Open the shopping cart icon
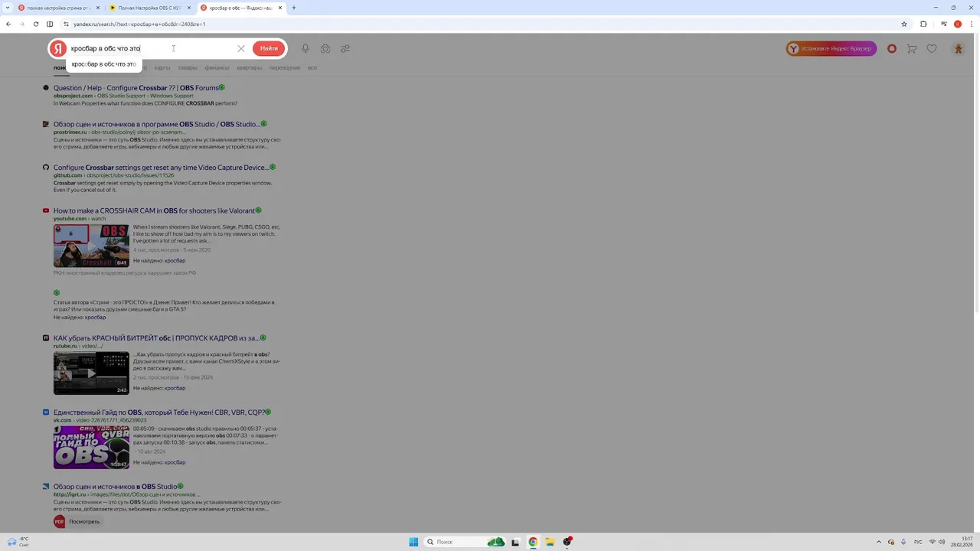 coord(912,48)
